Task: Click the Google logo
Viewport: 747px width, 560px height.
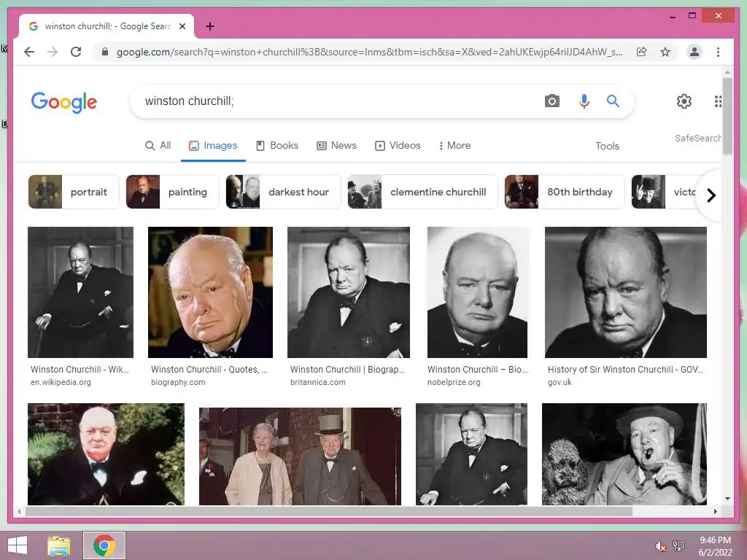Action: [64, 102]
